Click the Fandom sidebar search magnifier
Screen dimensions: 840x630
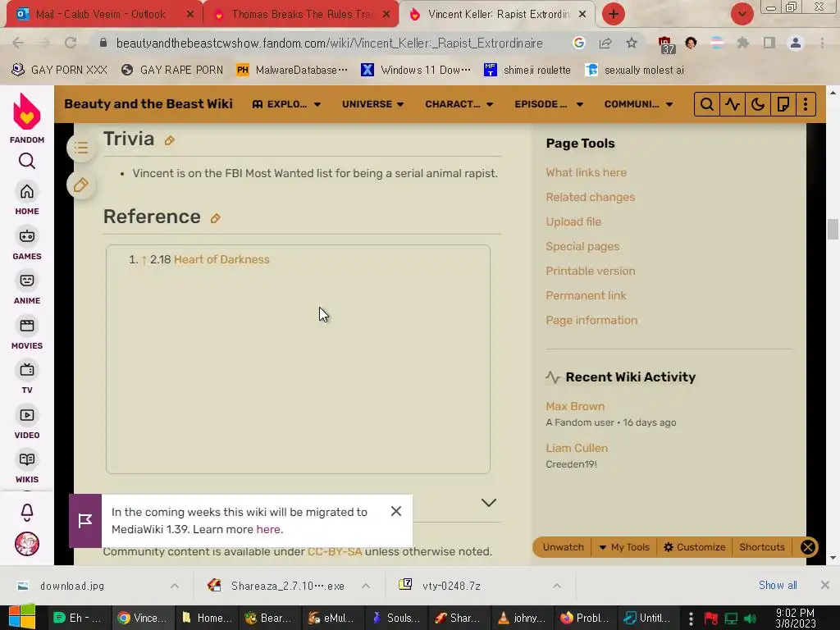coord(27,161)
